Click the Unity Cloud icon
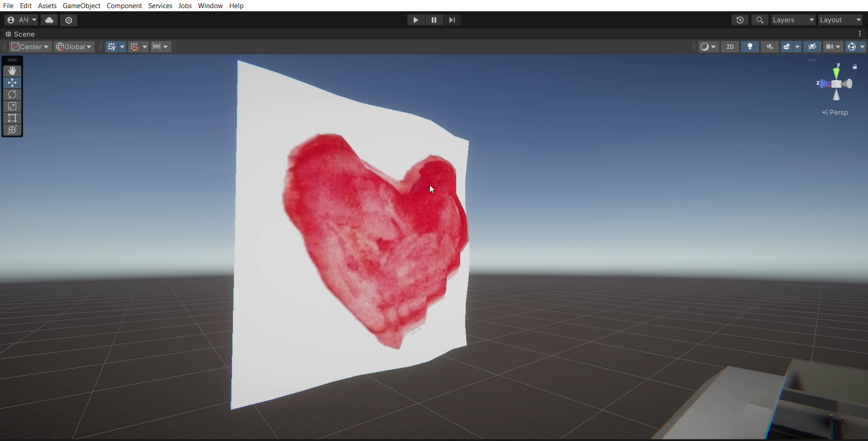 point(49,20)
